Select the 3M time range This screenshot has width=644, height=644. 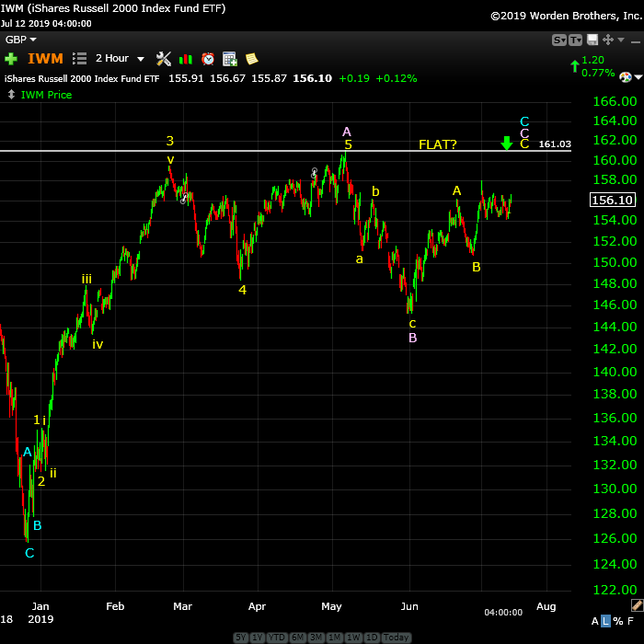tap(316, 638)
